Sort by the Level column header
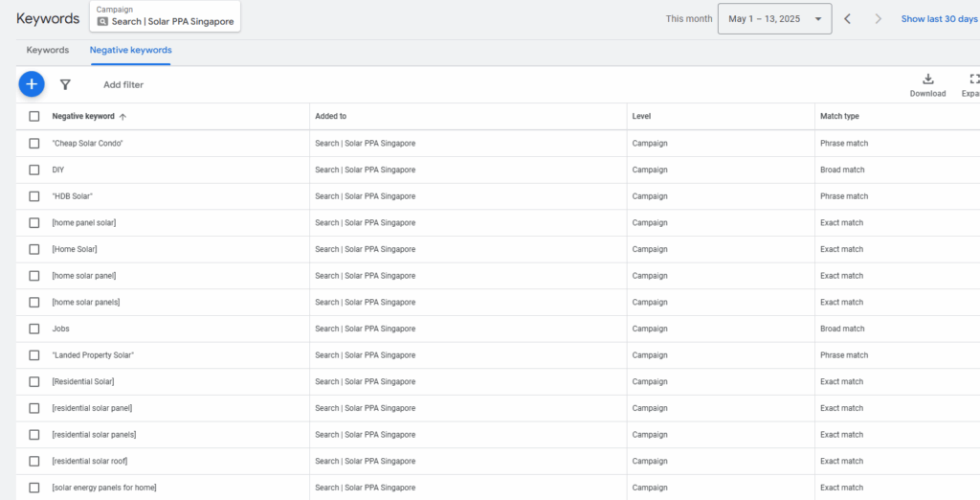This screenshot has width=980, height=500. [x=642, y=117]
